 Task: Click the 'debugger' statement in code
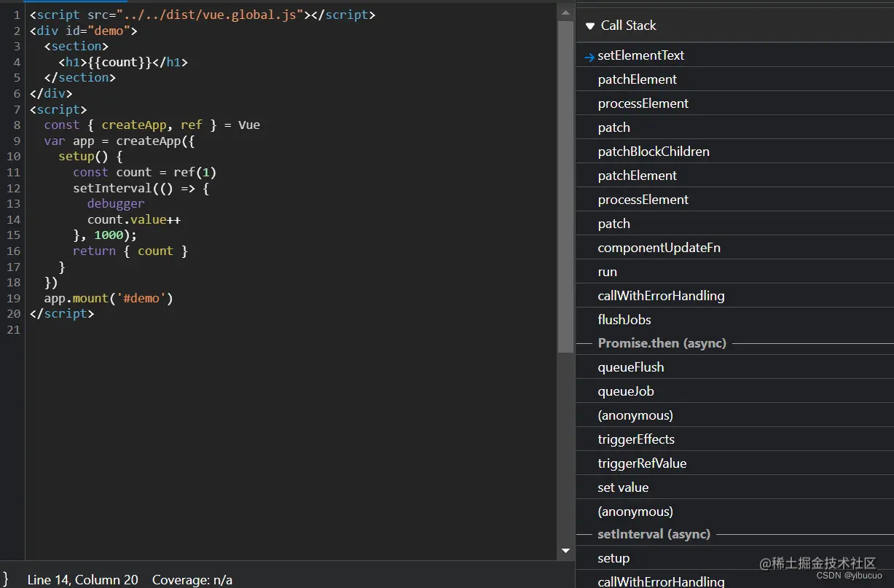[116, 204]
